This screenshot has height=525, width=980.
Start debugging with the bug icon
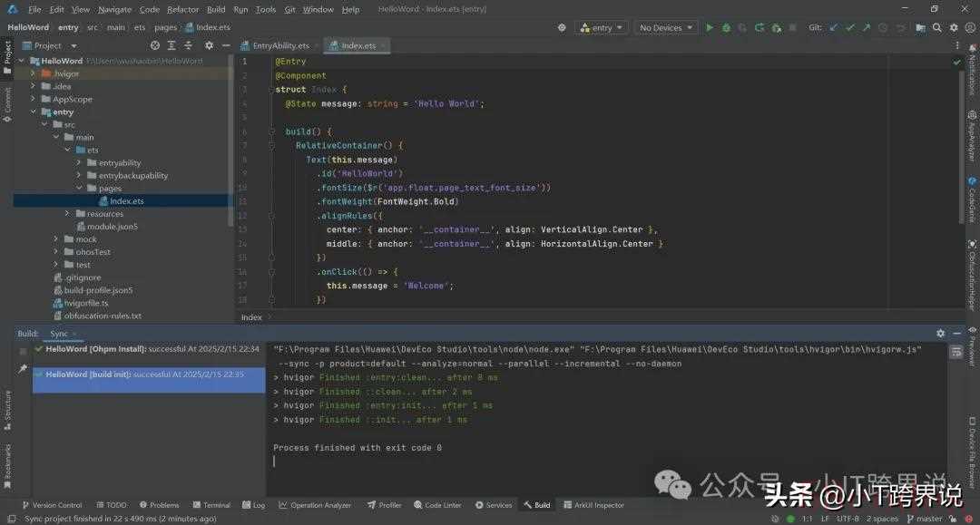click(x=726, y=27)
